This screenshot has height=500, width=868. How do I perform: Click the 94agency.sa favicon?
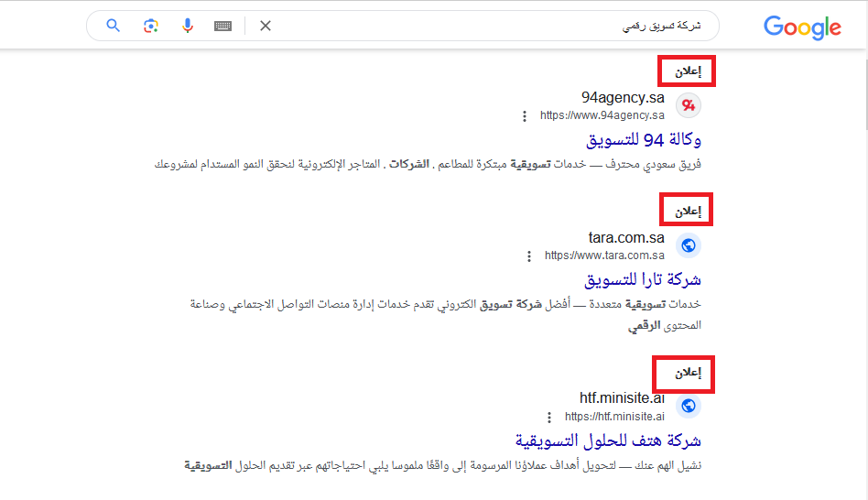(689, 105)
